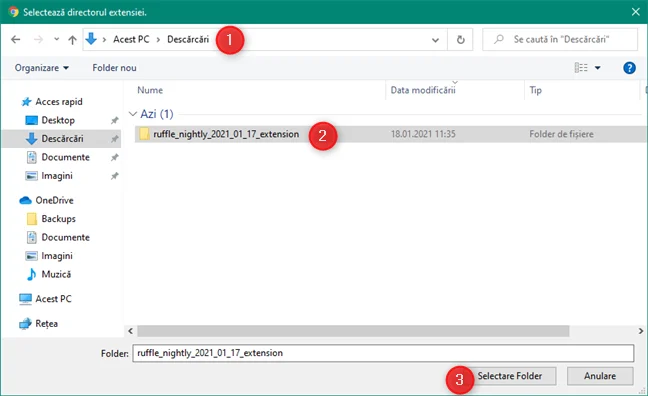Cancel the dialog with Anulare

click(600, 376)
